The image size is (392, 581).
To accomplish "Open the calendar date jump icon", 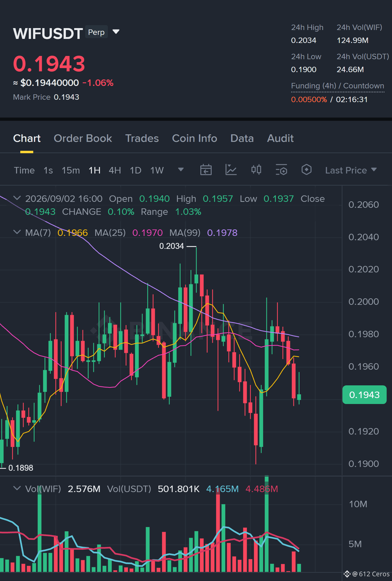I will tap(206, 170).
